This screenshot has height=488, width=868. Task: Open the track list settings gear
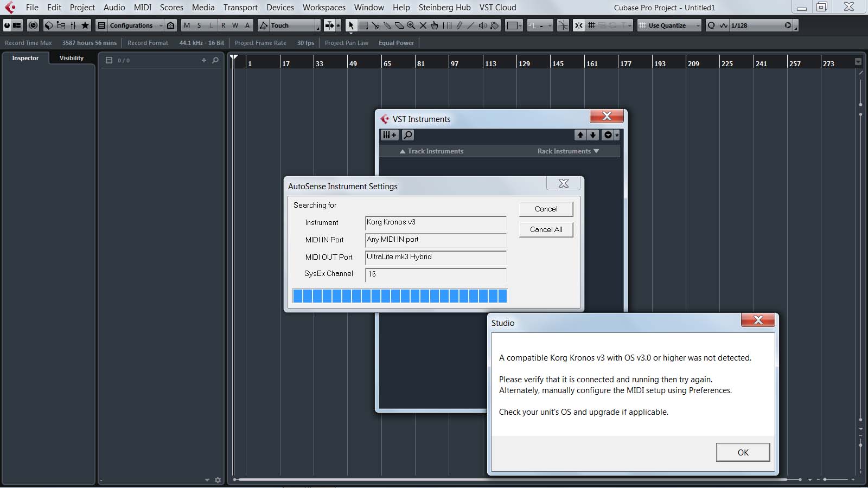(218, 480)
